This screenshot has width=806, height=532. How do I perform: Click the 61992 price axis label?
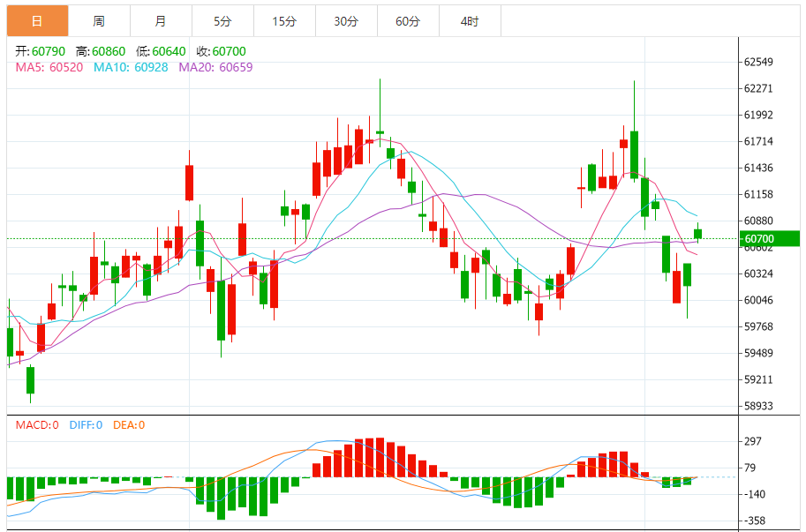pos(758,115)
